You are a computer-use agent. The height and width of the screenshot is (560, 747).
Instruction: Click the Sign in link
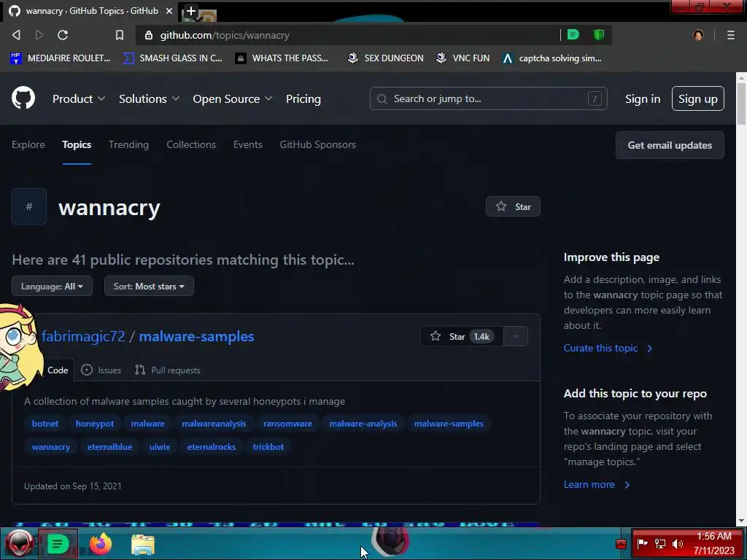click(642, 98)
